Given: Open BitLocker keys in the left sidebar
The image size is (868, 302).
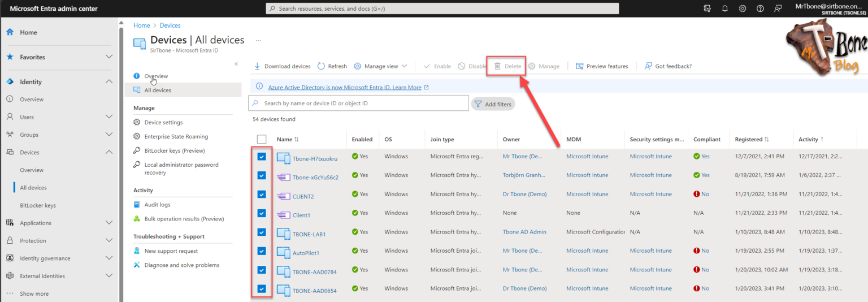Looking at the screenshot, I should pyautogui.click(x=38, y=205).
